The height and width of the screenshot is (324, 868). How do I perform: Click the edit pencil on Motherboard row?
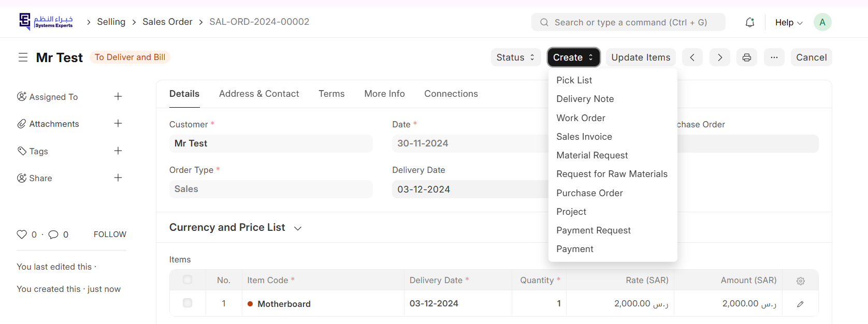[x=800, y=304]
